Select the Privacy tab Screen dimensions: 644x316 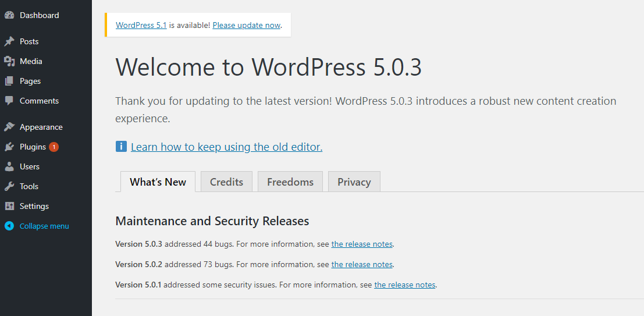tap(354, 182)
